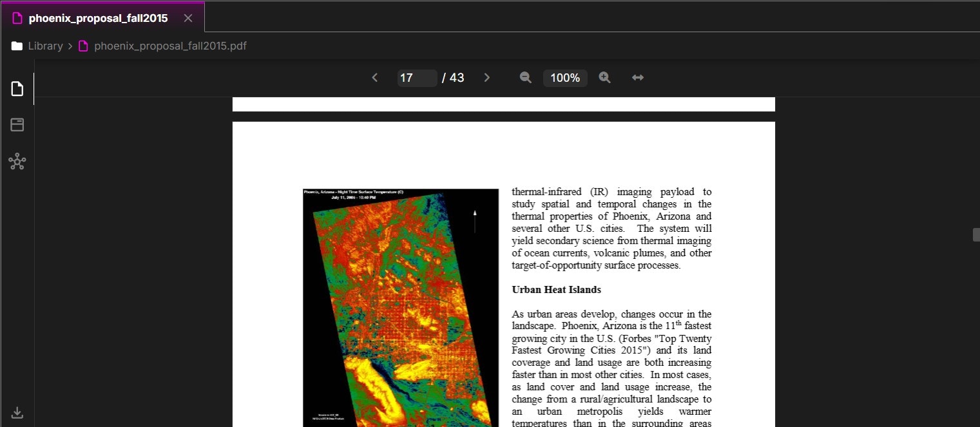Click the Library folder icon in breadcrumb
The width and height of the screenshot is (980, 427).
click(x=17, y=46)
